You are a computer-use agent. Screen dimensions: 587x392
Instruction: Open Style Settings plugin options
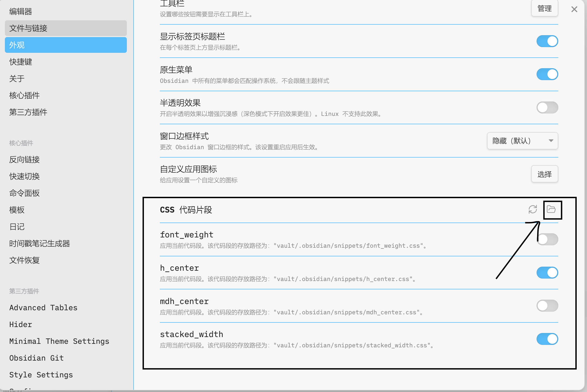click(41, 375)
